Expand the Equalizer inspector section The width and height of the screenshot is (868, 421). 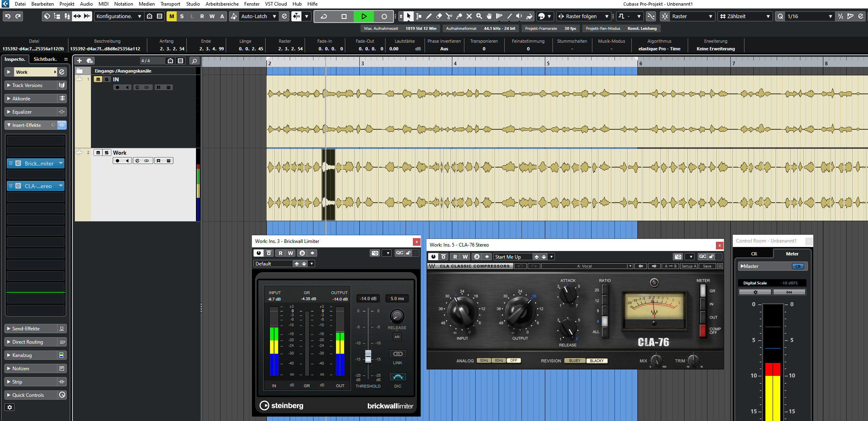(x=22, y=112)
